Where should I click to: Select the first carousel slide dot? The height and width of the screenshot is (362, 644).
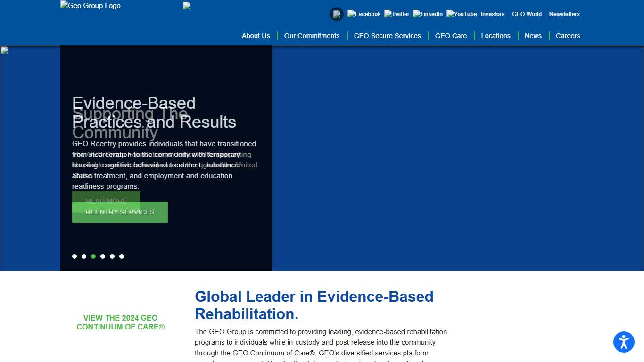[74, 256]
